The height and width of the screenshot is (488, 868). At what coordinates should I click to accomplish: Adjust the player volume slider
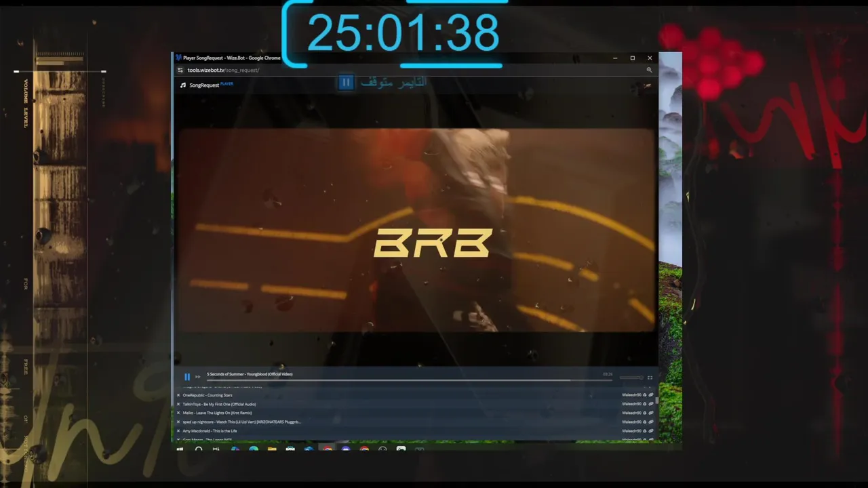pos(631,378)
